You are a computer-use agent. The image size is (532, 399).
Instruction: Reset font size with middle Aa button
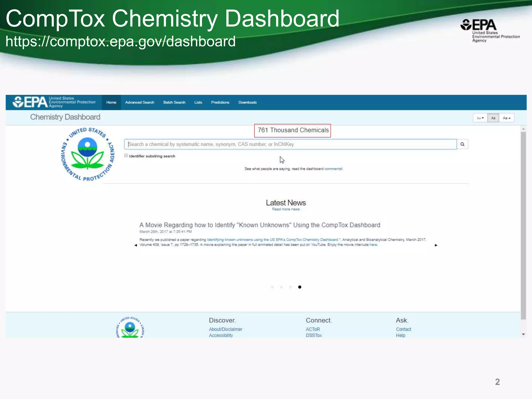pos(493,118)
